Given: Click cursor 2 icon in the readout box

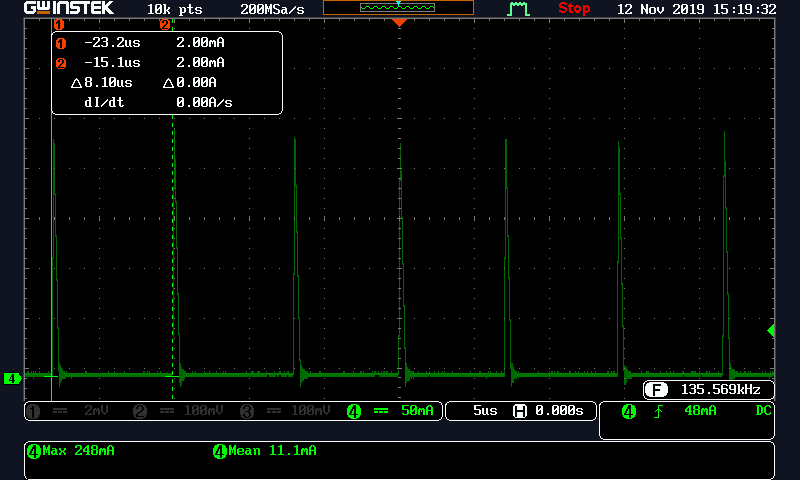Looking at the screenshot, I should pos(61,63).
